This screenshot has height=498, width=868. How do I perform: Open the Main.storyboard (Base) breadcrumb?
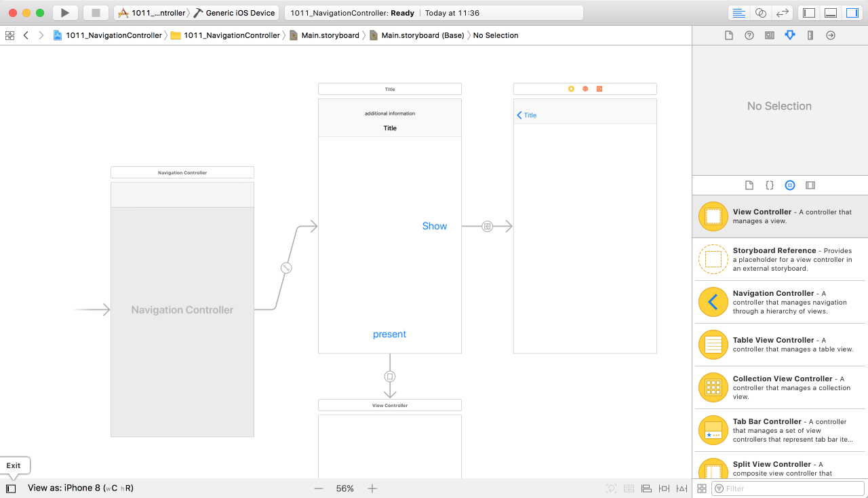pyautogui.click(x=416, y=35)
